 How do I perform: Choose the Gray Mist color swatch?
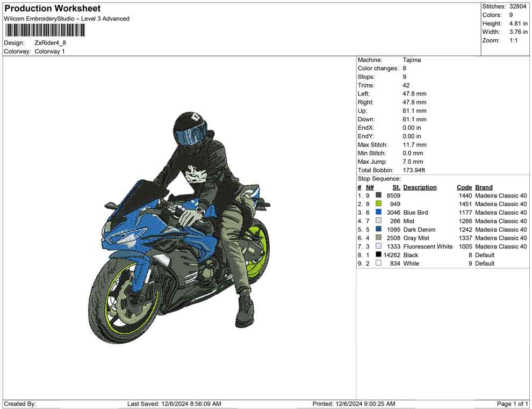[379, 238]
